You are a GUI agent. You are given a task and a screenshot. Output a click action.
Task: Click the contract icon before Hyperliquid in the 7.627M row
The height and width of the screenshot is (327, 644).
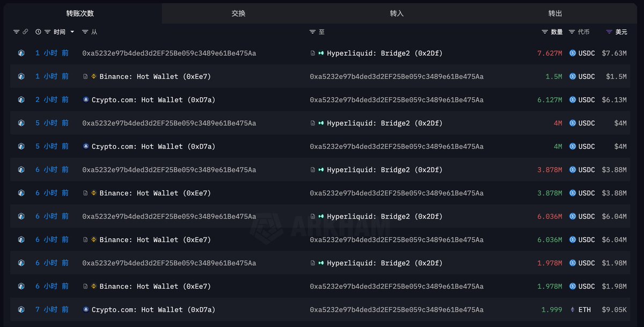tap(313, 53)
